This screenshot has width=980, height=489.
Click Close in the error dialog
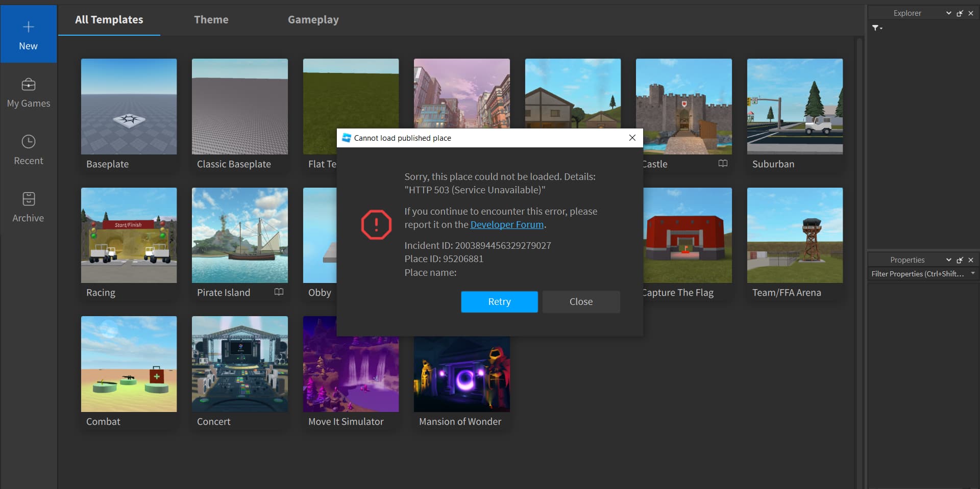tap(580, 301)
